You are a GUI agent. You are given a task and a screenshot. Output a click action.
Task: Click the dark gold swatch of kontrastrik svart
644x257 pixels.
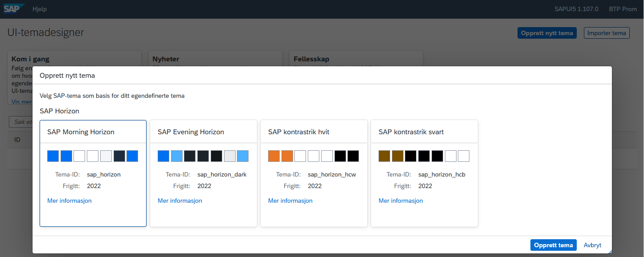tap(383, 156)
